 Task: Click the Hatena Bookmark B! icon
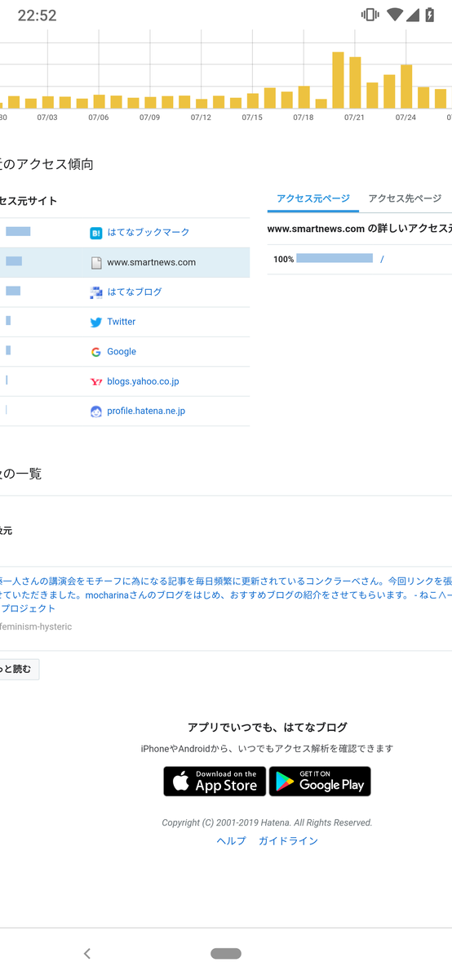[96, 233]
